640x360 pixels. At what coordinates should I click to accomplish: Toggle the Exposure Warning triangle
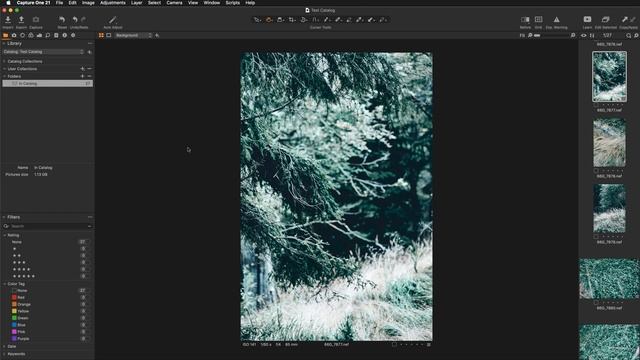pyautogui.click(x=556, y=20)
